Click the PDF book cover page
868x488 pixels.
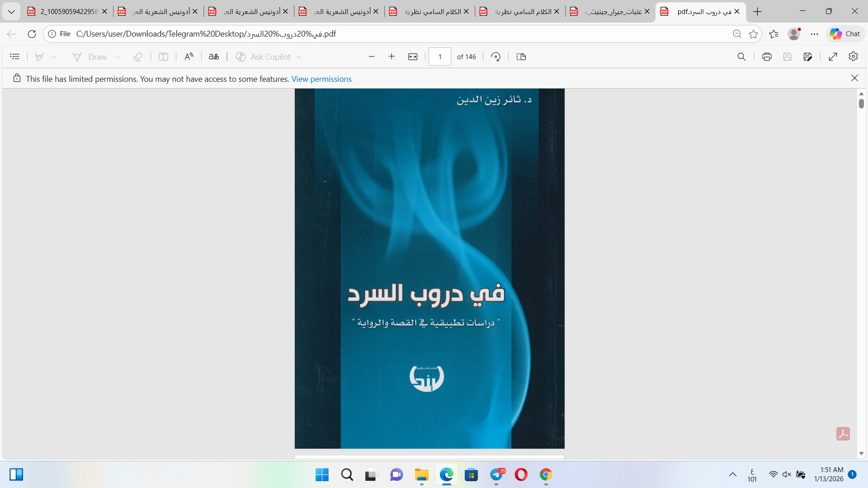click(x=429, y=268)
